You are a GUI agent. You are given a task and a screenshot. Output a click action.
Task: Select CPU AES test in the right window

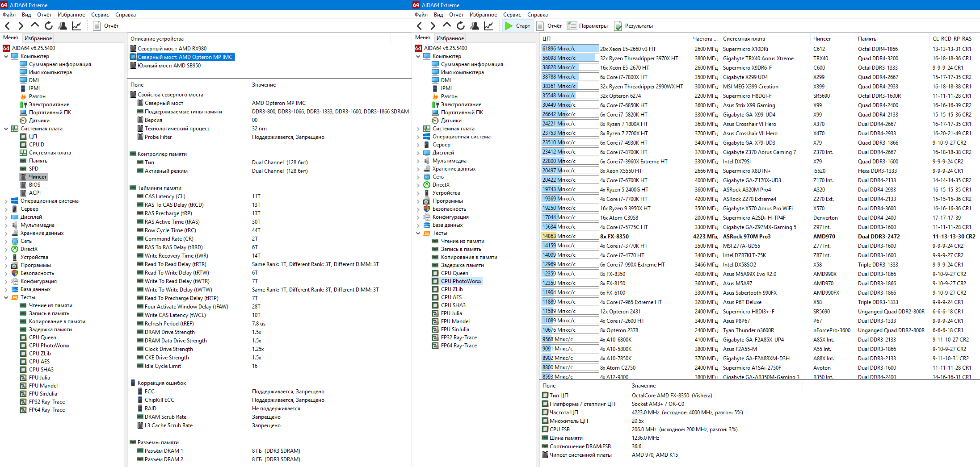coord(451,297)
